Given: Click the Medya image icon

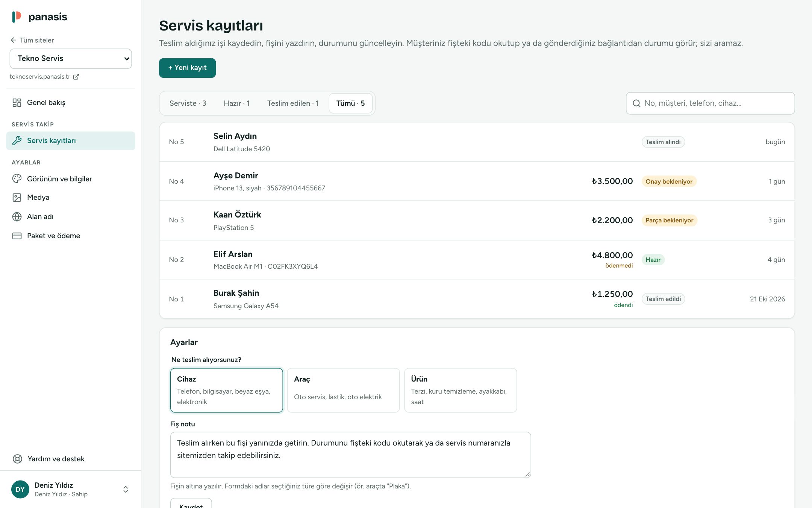Looking at the screenshot, I should (17, 198).
